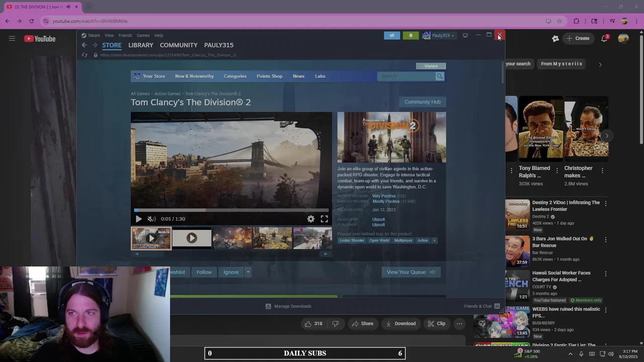Mute the YouTube tab audio icon
This screenshot has width=644, height=362.
(x=68, y=7)
